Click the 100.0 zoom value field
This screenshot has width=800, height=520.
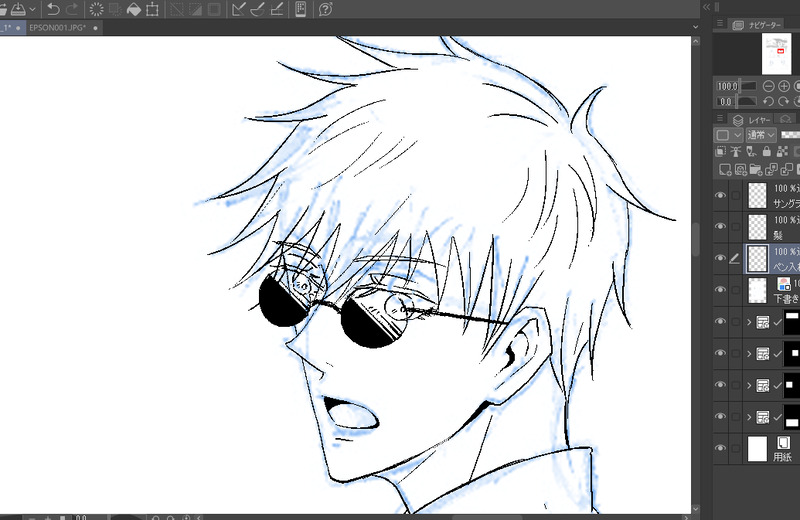(x=727, y=86)
